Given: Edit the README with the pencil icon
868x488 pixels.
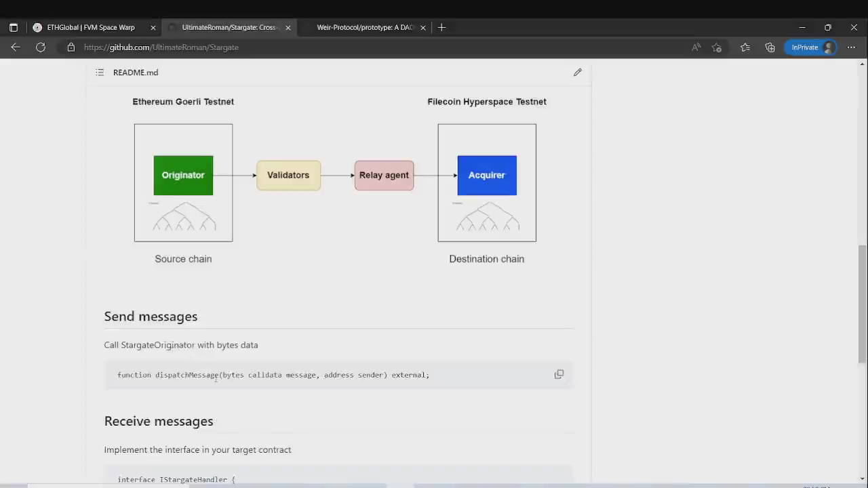Looking at the screenshot, I should 578,73.
